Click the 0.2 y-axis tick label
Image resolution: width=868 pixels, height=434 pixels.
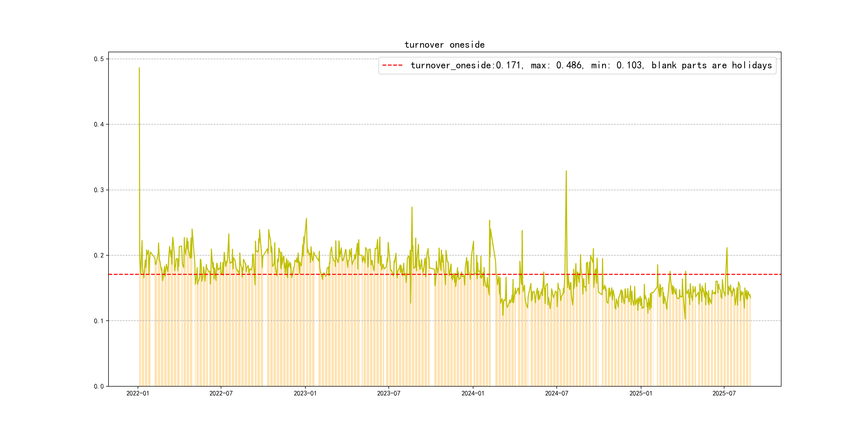(x=99, y=255)
